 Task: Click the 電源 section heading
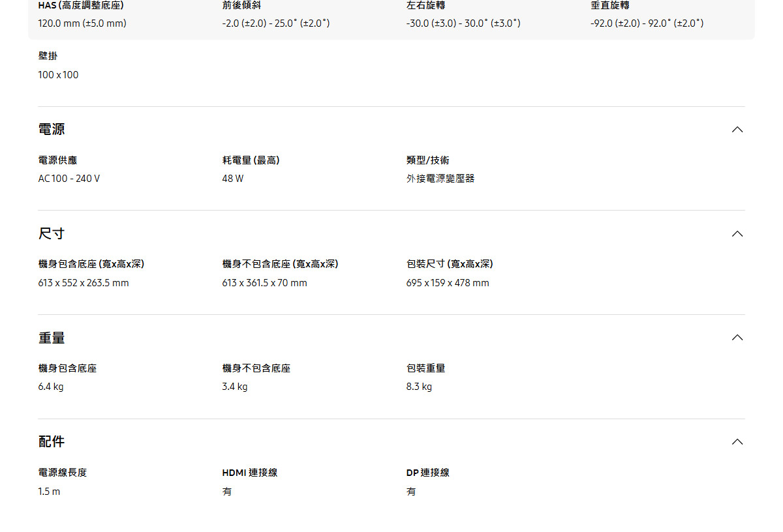52,129
